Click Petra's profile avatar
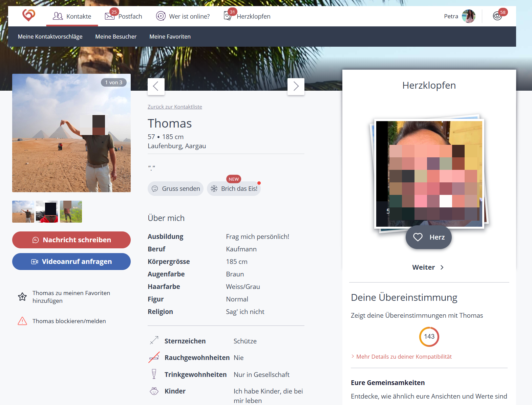532x405 pixels. tap(469, 16)
